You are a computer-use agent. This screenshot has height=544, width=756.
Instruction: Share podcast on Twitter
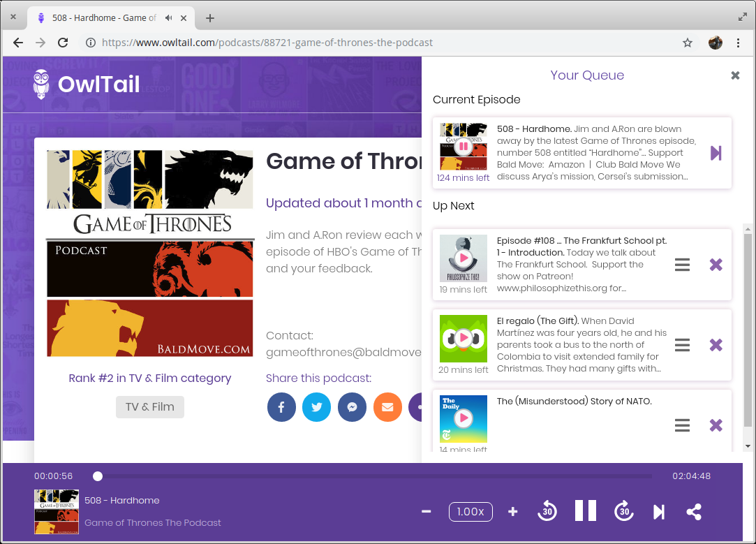click(317, 407)
